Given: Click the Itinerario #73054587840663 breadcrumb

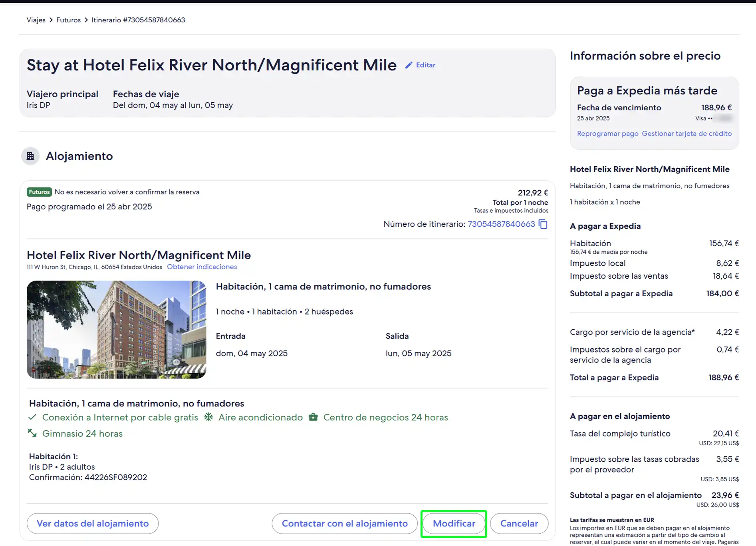Looking at the screenshot, I should 138,20.
